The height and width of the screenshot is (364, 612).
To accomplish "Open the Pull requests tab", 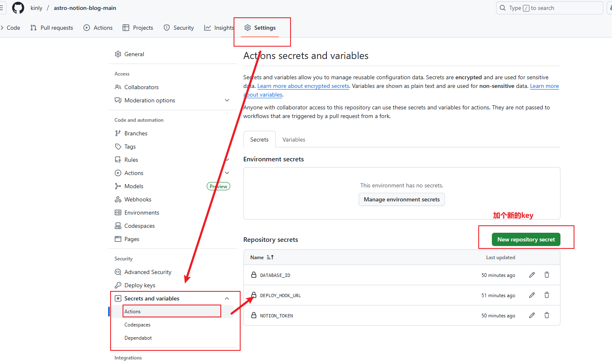I will click(52, 28).
